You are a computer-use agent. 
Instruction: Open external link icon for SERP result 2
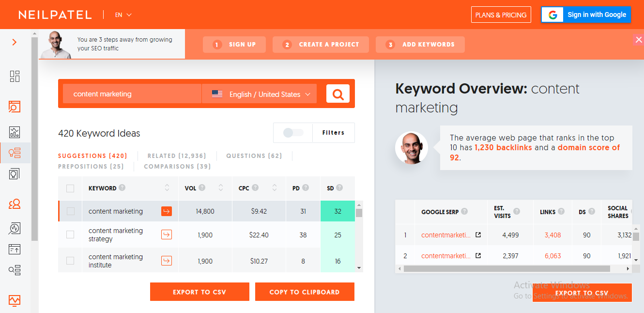(478, 255)
